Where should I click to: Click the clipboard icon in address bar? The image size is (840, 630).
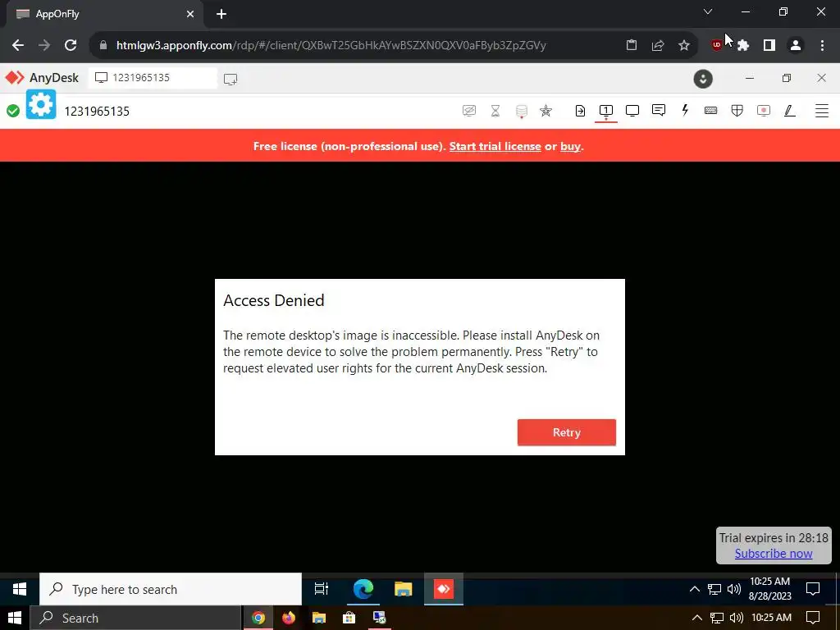[x=632, y=46]
